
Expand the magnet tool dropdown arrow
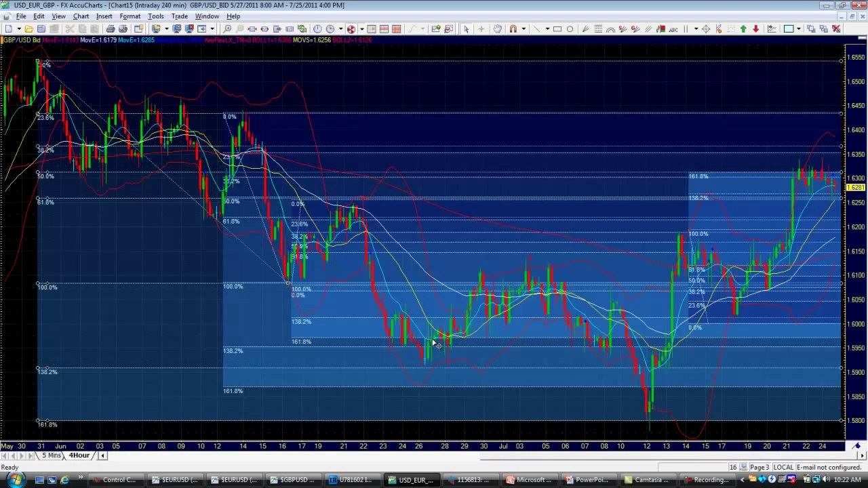point(523,28)
